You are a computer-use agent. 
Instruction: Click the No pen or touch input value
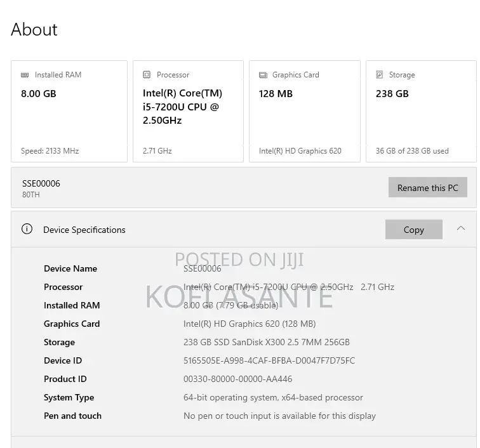(279, 416)
